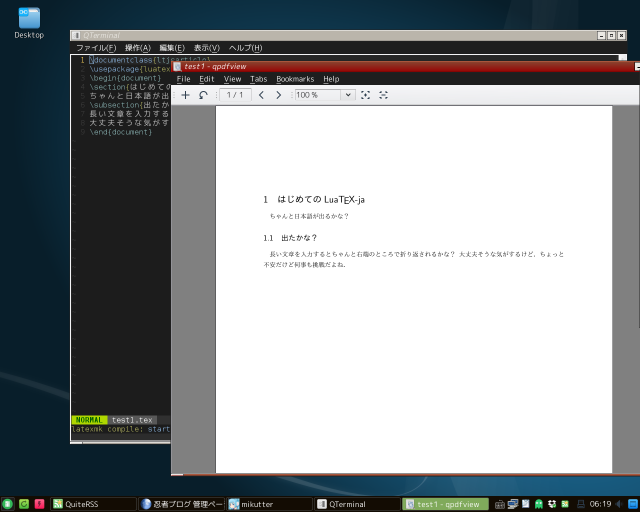Open qpdfview File menu
The height and width of the screenshot is (512, 640).
183,79
